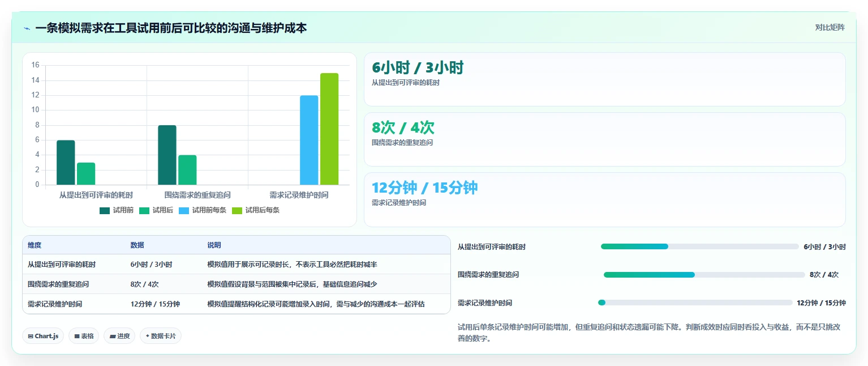868x366 pixels.
Task: Click chart x-axis label 需求记录维护时间
Action: pos(299,195)
